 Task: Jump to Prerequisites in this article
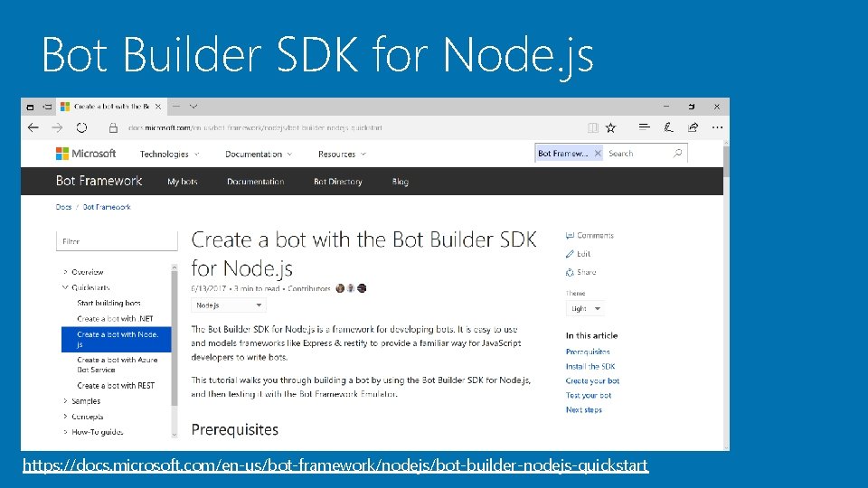pyautogui.click(x=588, y=352)
